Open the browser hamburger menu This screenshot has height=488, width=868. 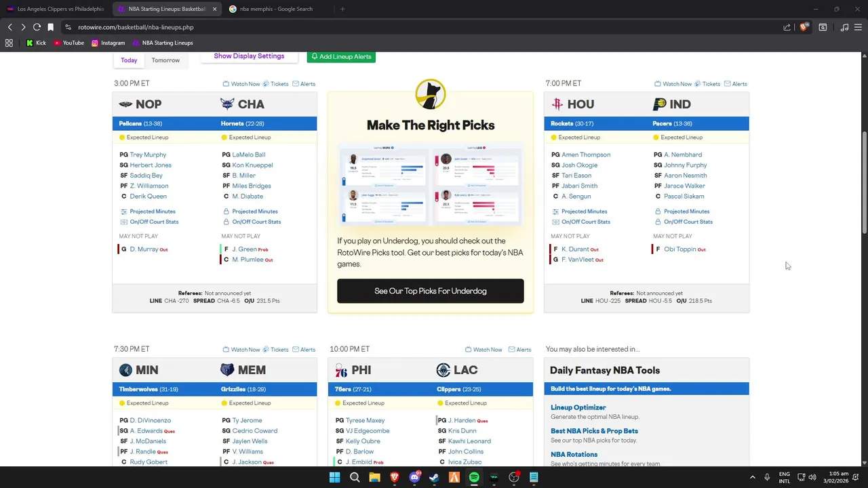859,27
